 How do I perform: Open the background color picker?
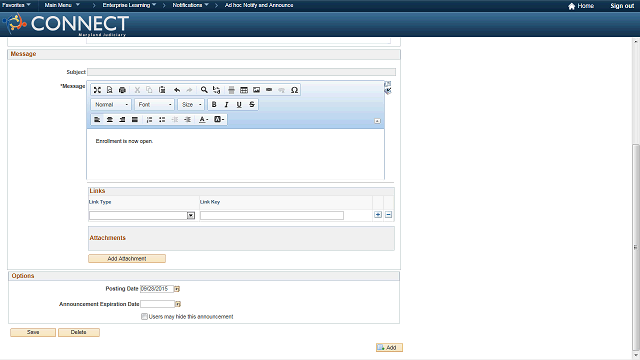(219, 120)
